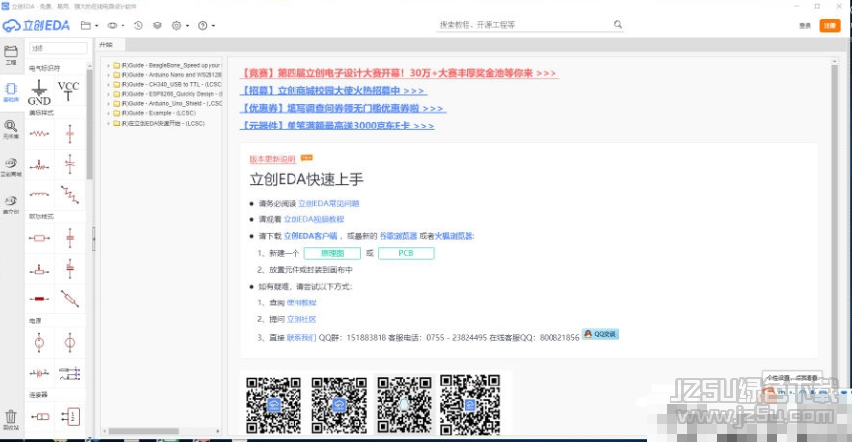This screenshot has width=852, height=442.
Task: Open the 版本更新说明 release notes link
Action: (272, 159)
